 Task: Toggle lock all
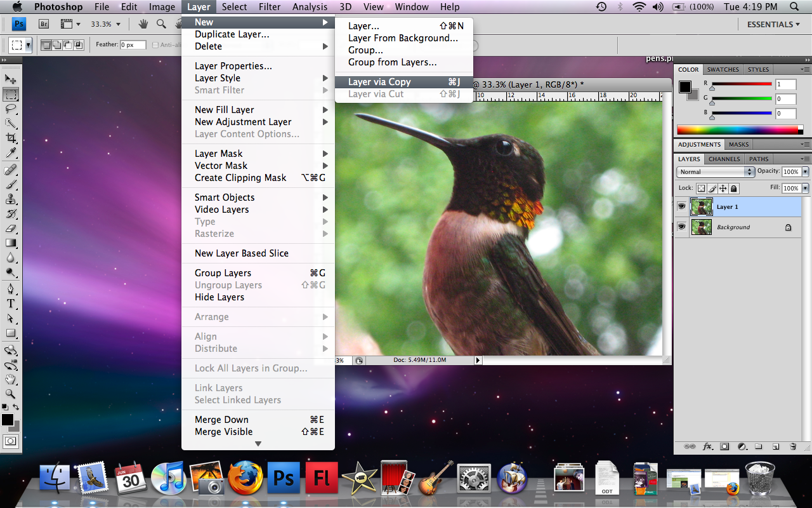click(733, 189)
